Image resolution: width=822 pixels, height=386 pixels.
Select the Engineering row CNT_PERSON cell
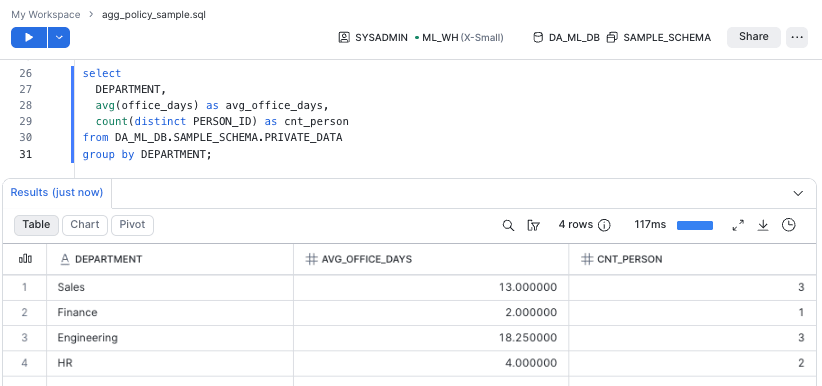point(693,338)
